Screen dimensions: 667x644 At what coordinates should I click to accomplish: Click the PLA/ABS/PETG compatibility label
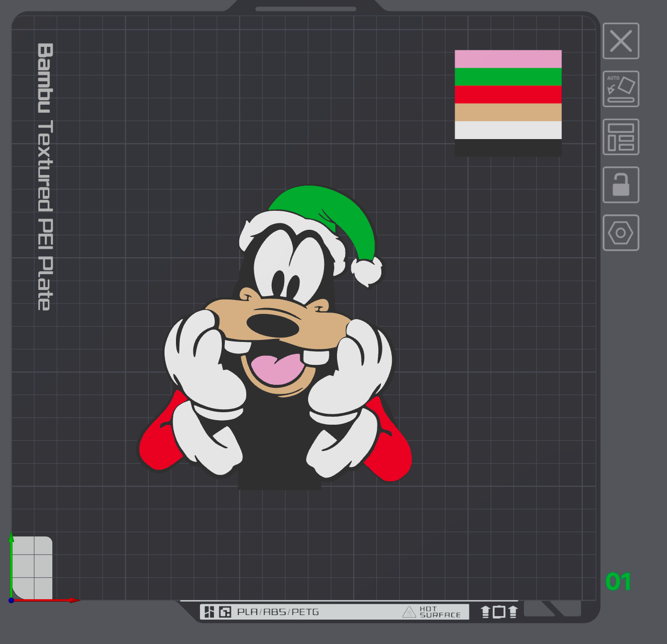point(278,612)
